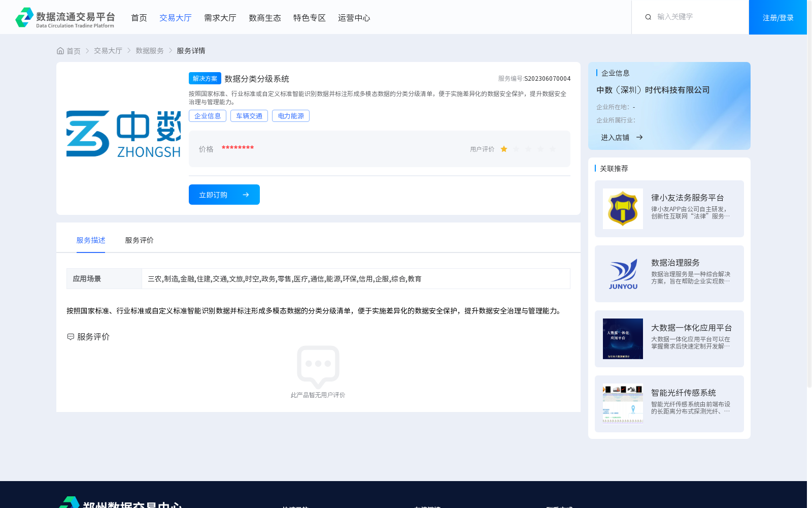Open 特色专区 menu item
The width and height of the screenshot is (812, 508).
(x=310, y=18)
